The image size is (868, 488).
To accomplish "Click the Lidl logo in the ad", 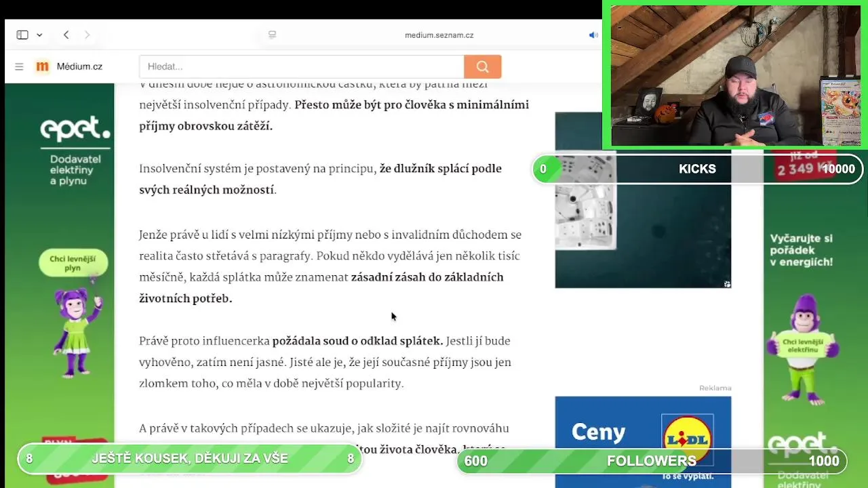I will point(687,439).
